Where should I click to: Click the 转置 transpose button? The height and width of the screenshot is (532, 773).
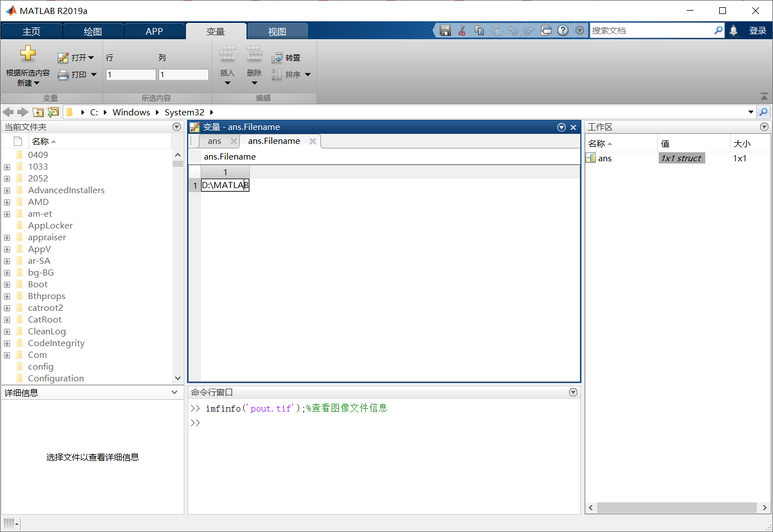[x=286, y=58]
